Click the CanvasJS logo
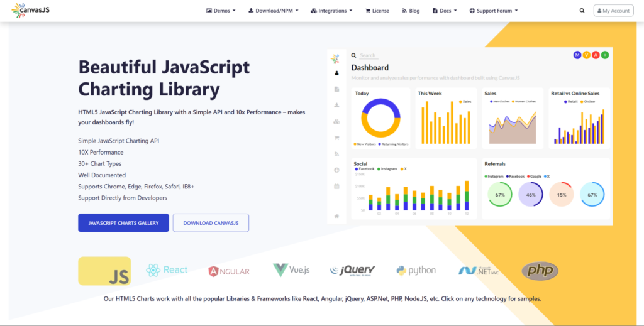 click(31, 10)
